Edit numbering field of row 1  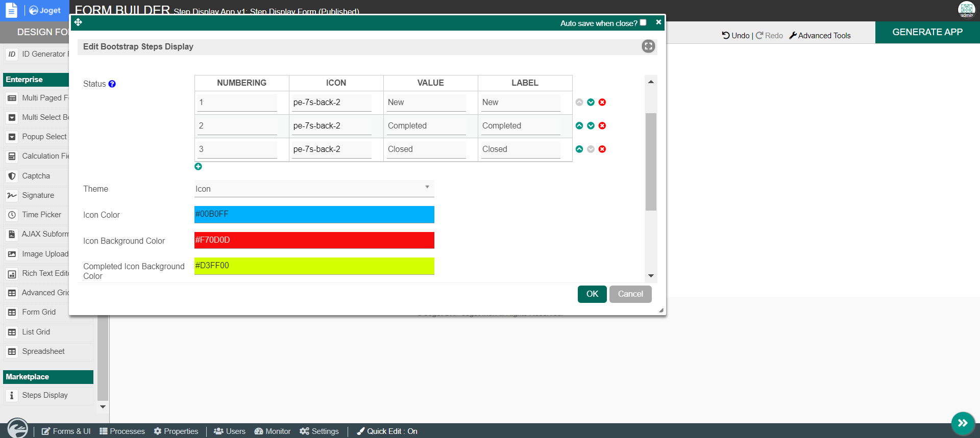[x=237, y=102]
